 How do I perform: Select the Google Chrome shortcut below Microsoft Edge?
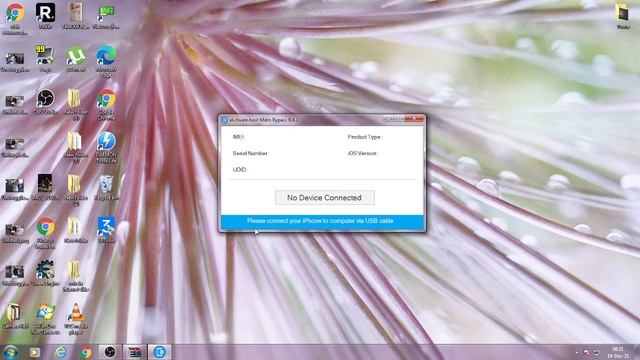[x=106, y=105]
